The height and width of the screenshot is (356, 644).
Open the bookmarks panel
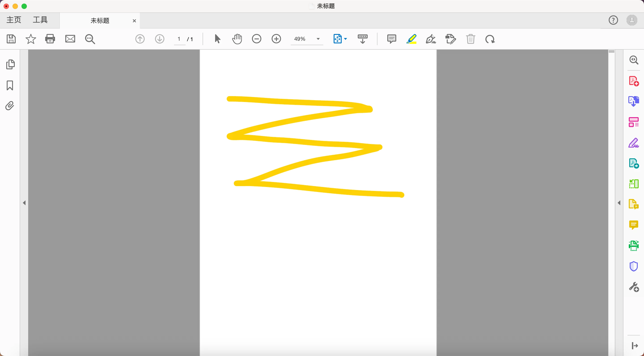click(10, 85)
